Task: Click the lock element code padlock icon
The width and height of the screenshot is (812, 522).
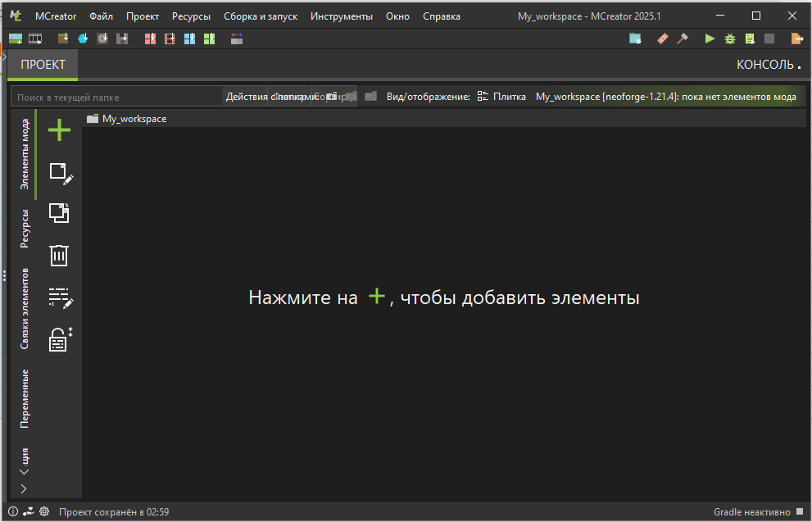Action: pyautogui.click(x=60, y=340)
